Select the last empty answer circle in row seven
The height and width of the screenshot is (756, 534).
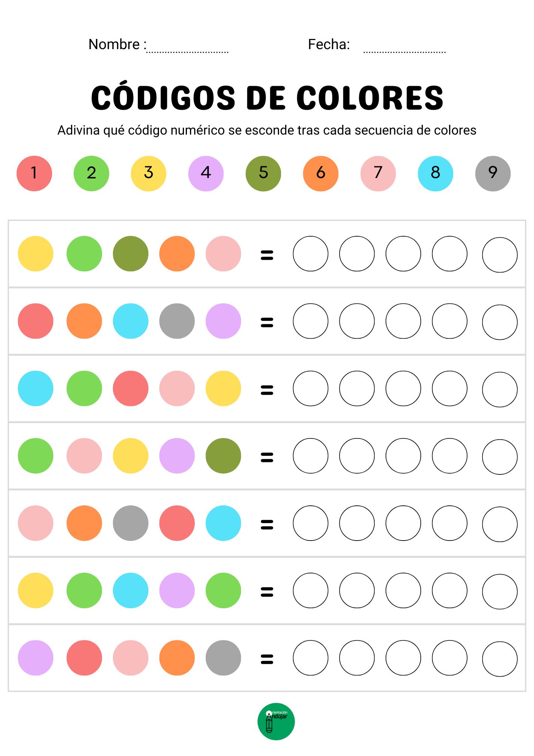click(500, 659)
